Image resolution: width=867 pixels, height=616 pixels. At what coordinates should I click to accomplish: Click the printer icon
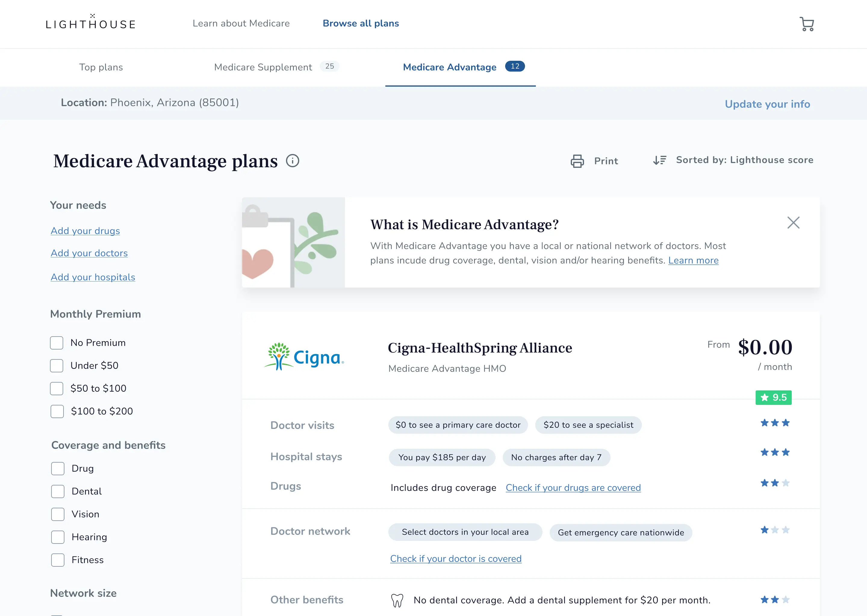coord(577,161)
